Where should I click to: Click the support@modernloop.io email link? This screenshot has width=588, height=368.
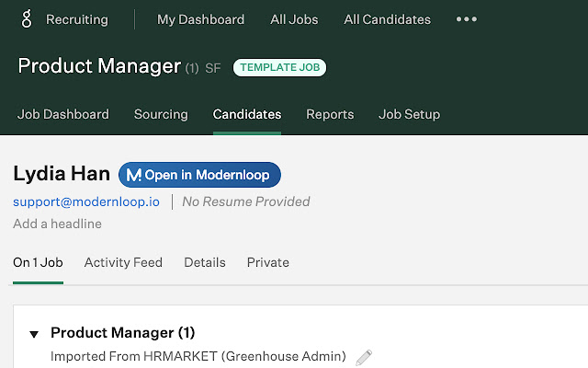(86, 201)
